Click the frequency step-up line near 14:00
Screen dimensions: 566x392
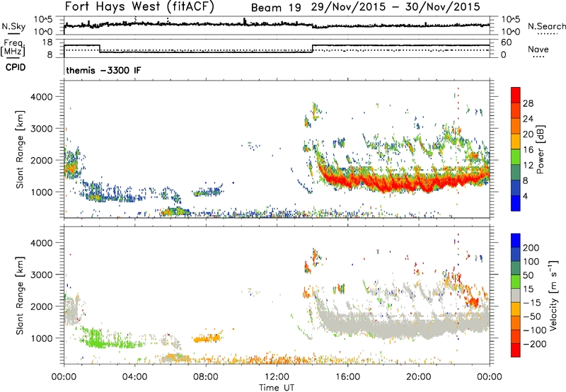313,49
